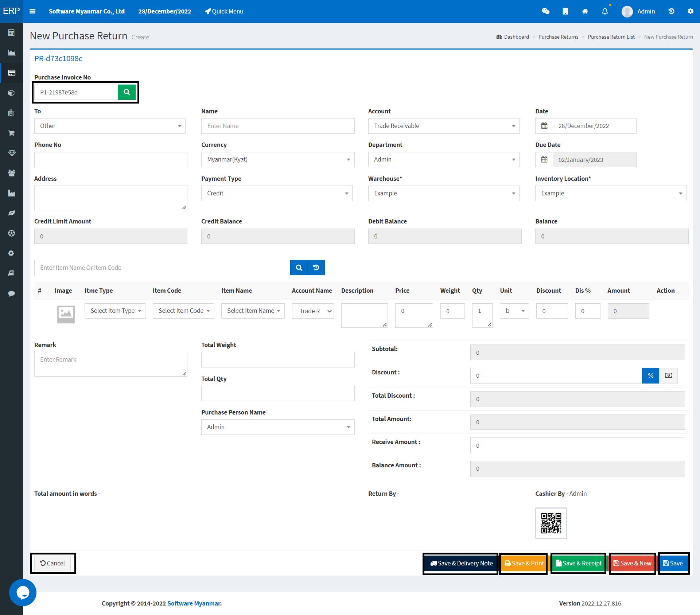Click the blue Save button
The height and width of the screenshot is (615, 700).
673,563
